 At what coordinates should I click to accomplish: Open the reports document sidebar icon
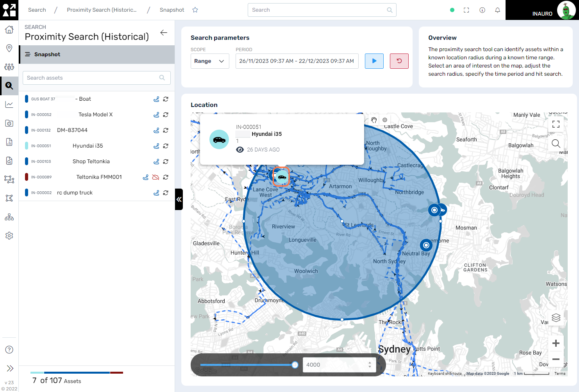(x=9, y=142)
